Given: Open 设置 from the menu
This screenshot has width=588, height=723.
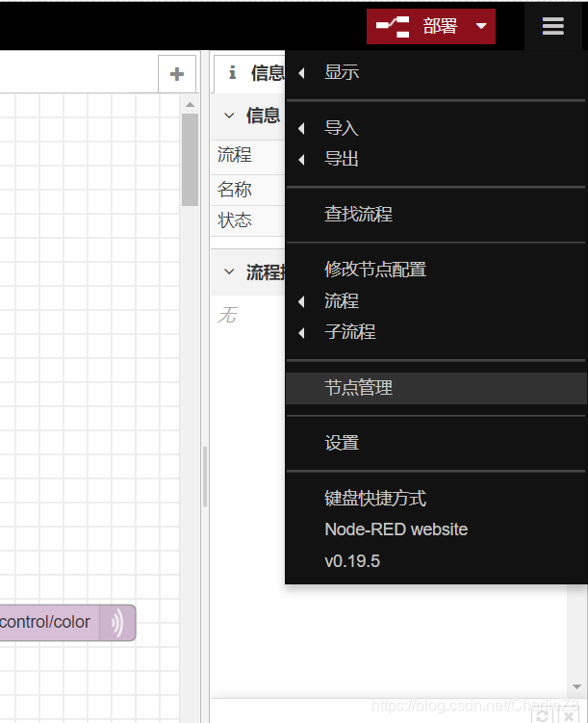Looking at the screenshot, I should click(436, 444).
